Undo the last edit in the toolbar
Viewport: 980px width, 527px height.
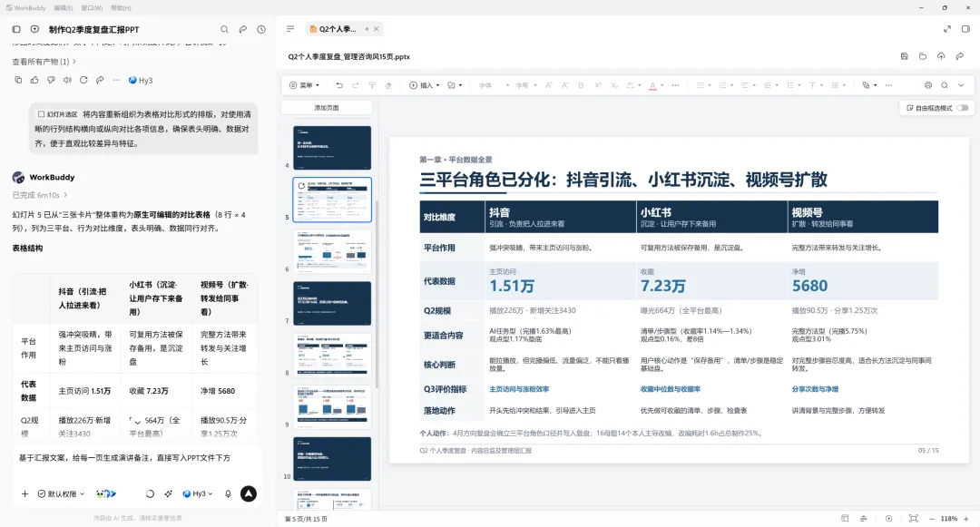coord(339,85)
